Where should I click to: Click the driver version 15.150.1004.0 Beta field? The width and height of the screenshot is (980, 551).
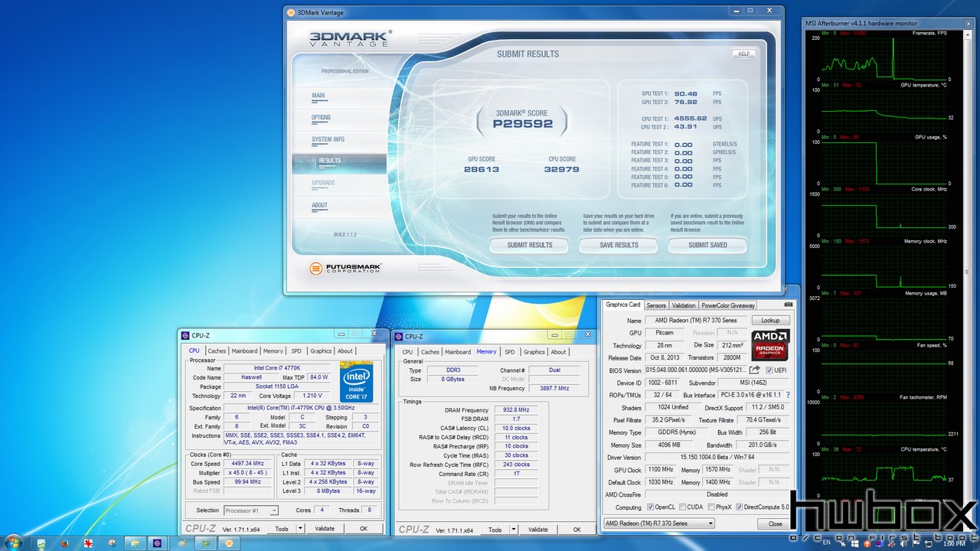717,458
